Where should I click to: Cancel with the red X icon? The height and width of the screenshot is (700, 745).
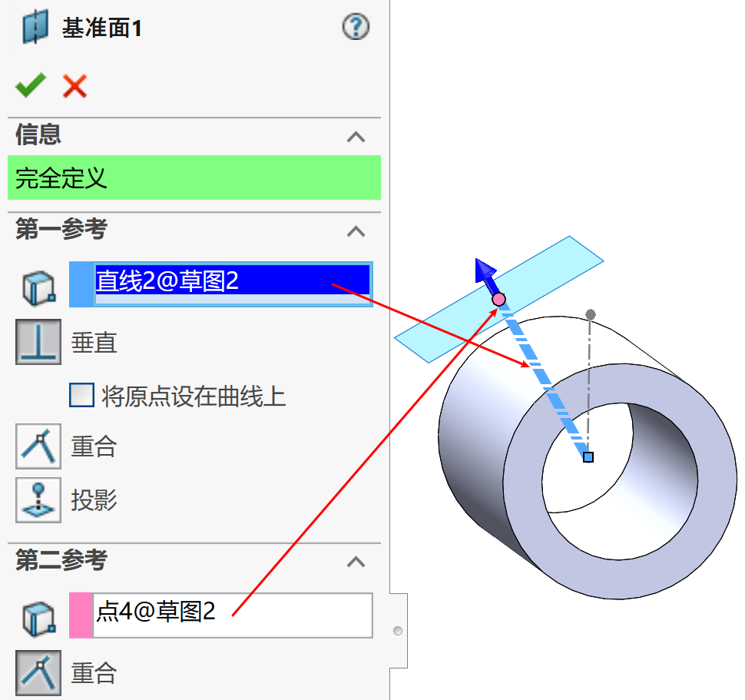pyautogui.click(x=75, y=86)
